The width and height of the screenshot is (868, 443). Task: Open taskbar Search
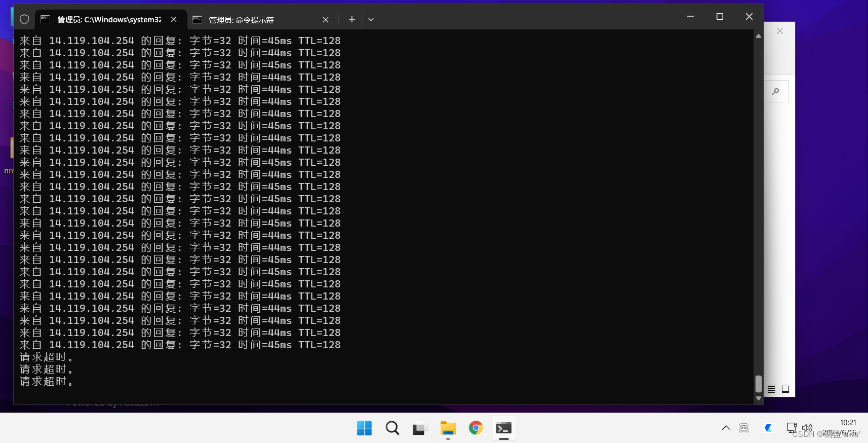click(x=392, y=428)
